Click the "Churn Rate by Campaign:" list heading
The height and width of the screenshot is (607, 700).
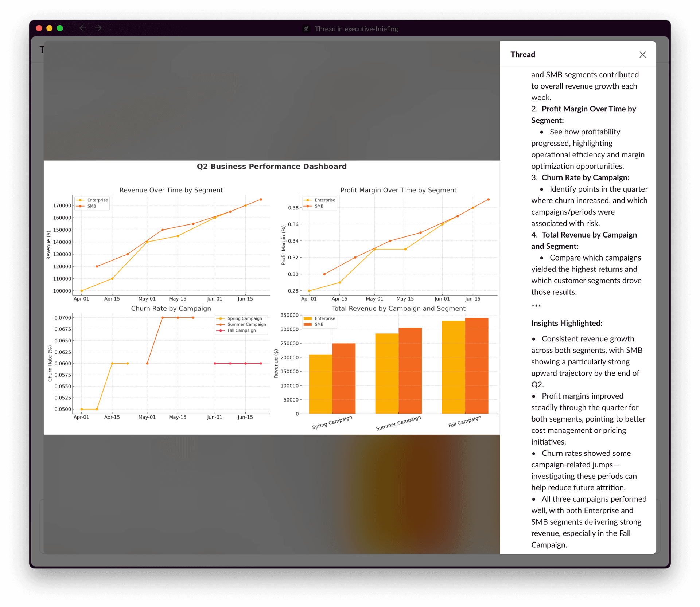click(x=585, y=177)
